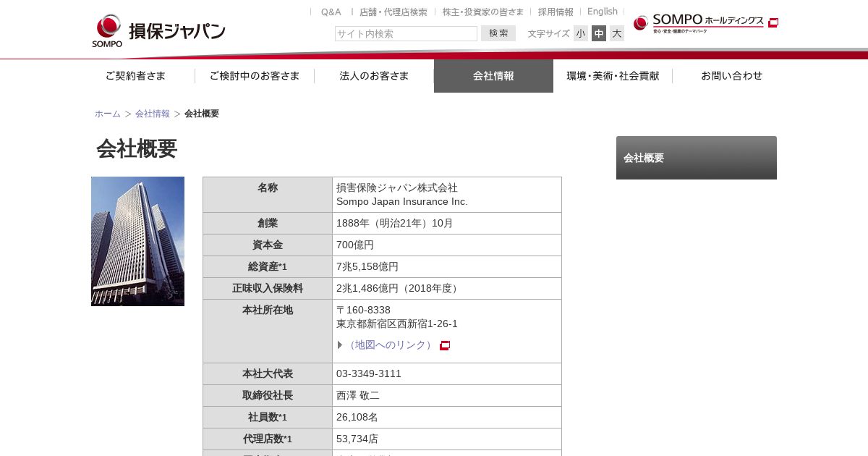Click the 会社概要 sidebar heading
Screen dimensions: 868x456
coord(697,158)
